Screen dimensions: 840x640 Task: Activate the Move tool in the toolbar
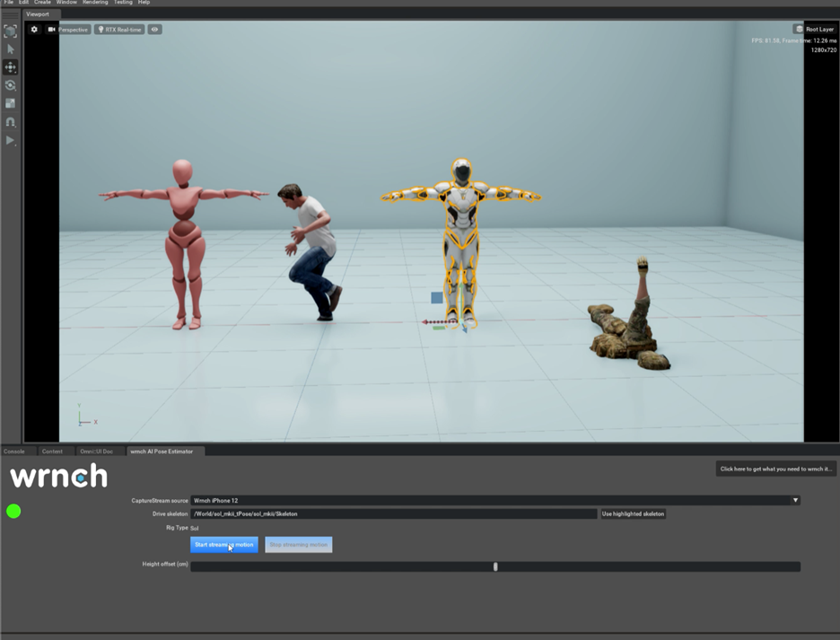click(x=11, y=67)
